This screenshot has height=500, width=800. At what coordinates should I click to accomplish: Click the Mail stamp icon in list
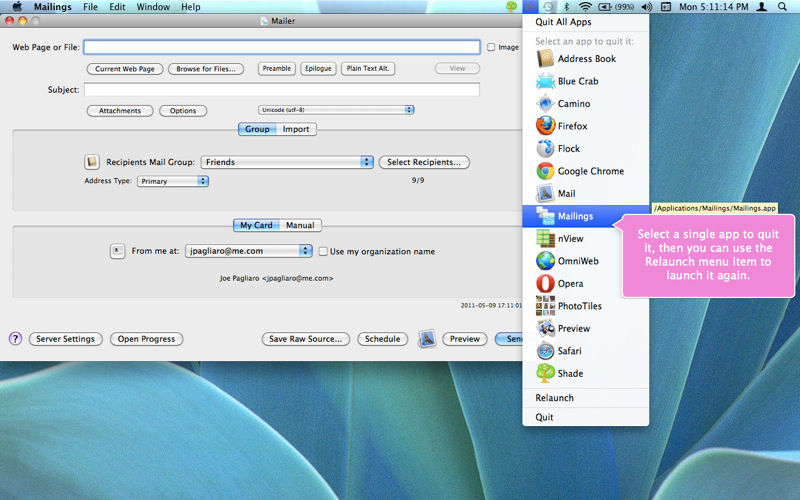545,193
